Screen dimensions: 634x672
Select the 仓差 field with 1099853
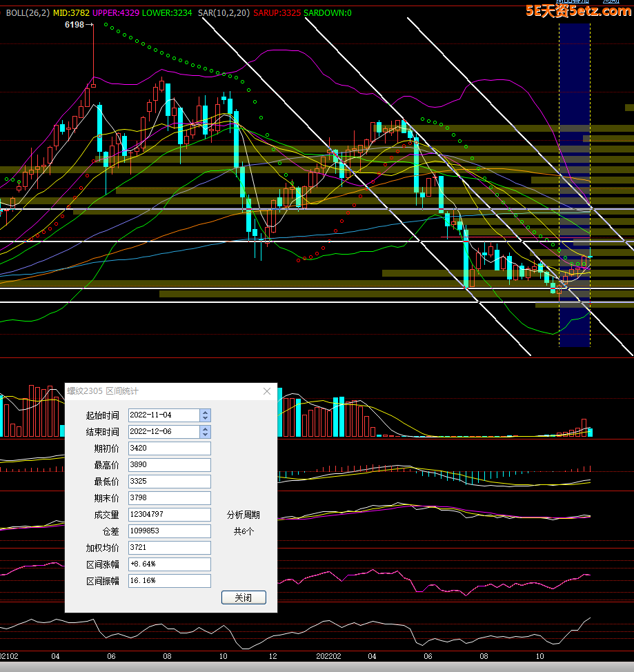point(170,531)
